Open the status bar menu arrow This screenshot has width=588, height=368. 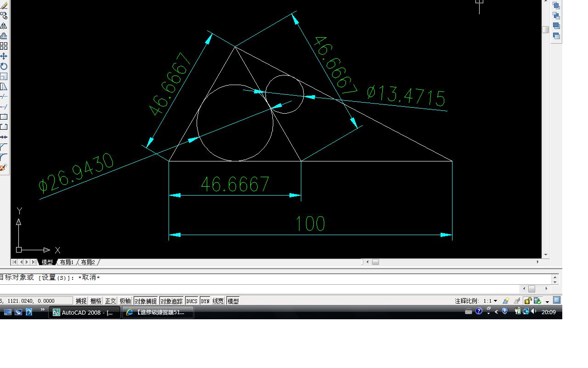[548, 302]
